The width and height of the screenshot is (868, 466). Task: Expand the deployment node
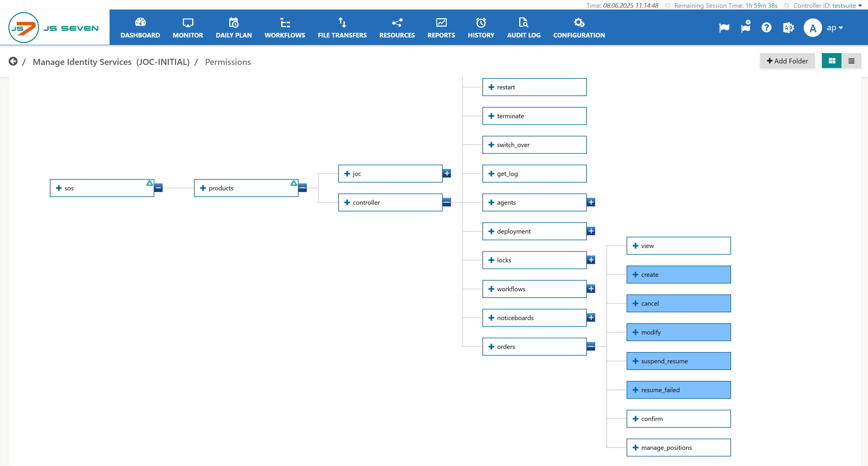(591, 231)
